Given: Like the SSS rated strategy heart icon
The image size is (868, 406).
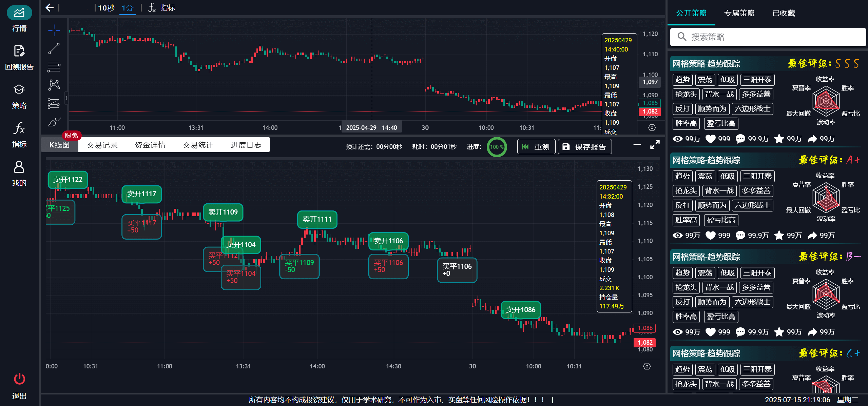Looking at the screenshot, I should [710, 139].
